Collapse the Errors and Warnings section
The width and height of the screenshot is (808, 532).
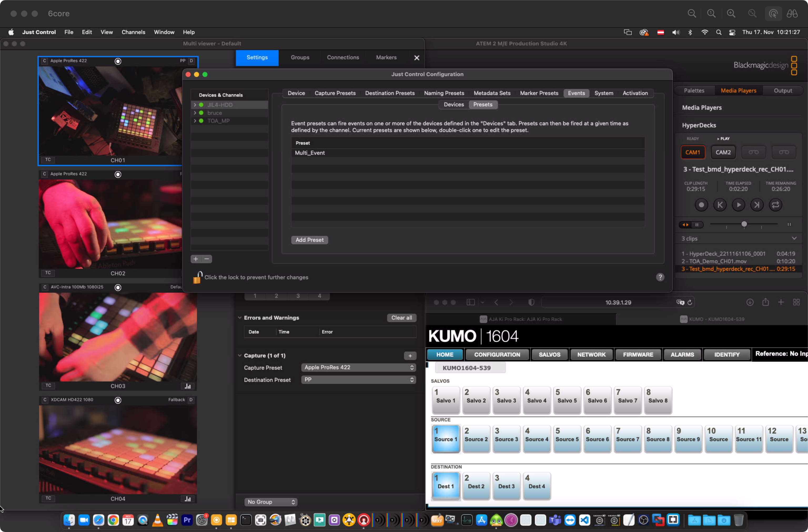click(240, 318)
